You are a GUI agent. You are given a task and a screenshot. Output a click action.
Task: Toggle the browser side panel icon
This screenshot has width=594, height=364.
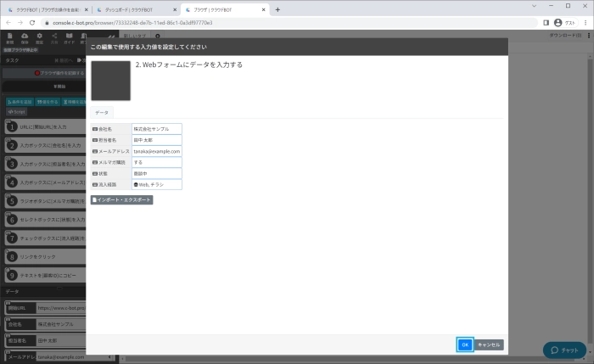(x=546, y=23)
